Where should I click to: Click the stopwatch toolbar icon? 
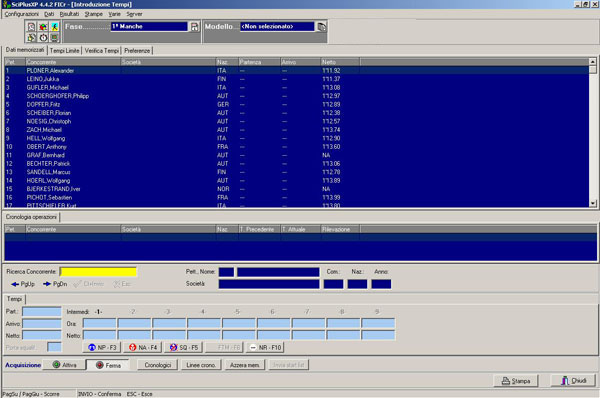(x=43, y=38)
